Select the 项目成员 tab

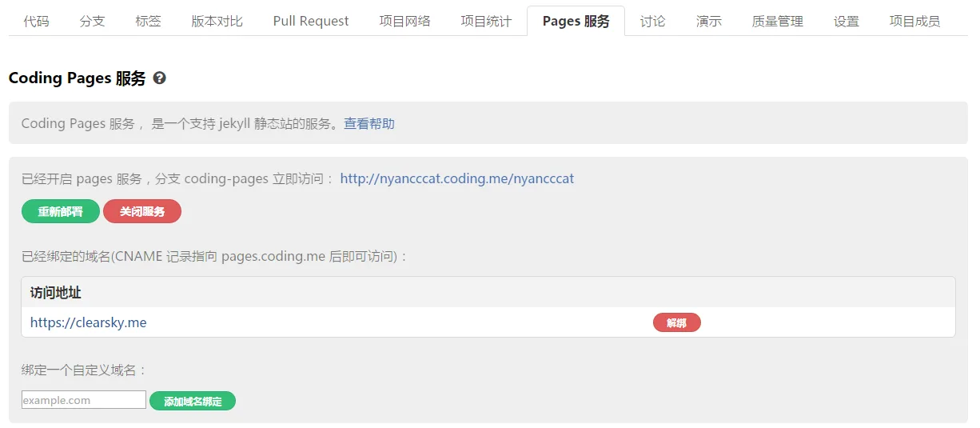914,21
